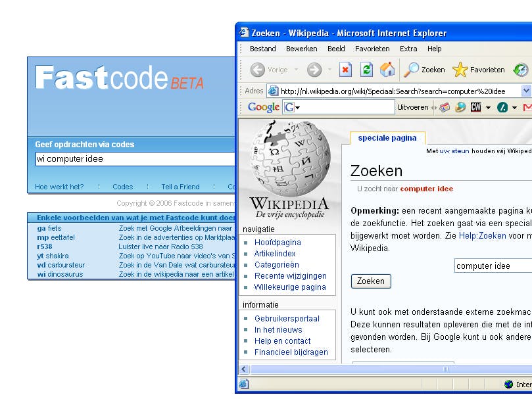Open the dropdown arrow next to green pencil icon
The height and width of the screenshot is (399, 532).
(x=514, y=108)
